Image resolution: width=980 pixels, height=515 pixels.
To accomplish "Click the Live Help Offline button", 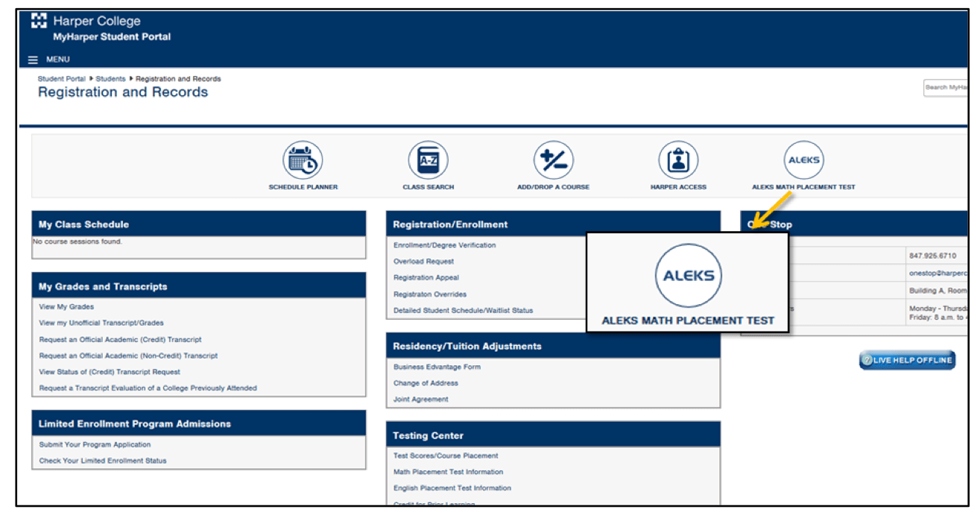I will point(907,360).
